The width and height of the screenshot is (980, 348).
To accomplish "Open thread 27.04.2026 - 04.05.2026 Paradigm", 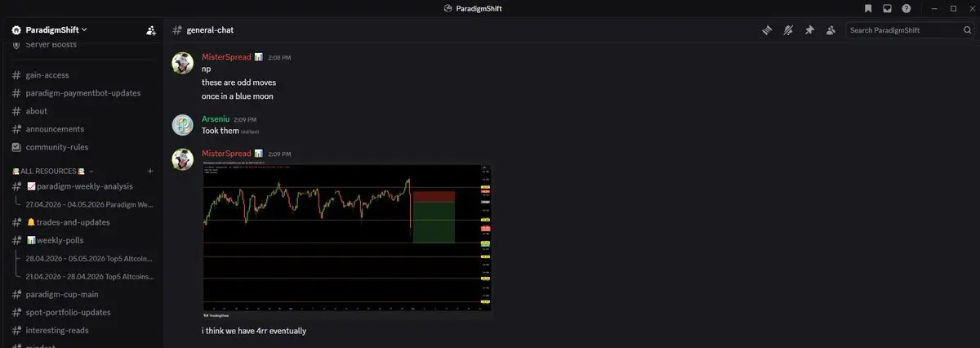I will point(89,204).
